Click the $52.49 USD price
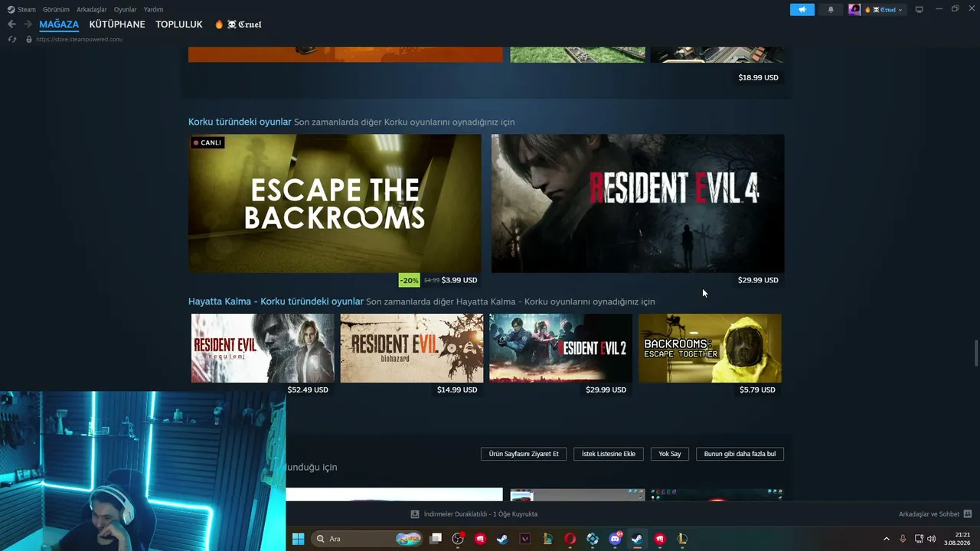Image resolution: width=980 pixels, height=551 pixels. click(x=308, y=390)
